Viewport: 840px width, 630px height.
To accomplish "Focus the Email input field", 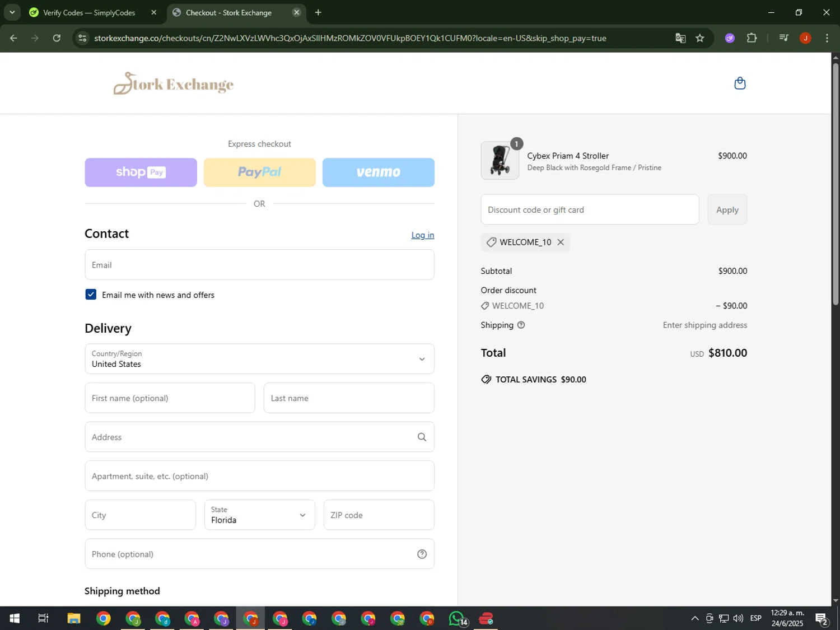I will [259, 265].
